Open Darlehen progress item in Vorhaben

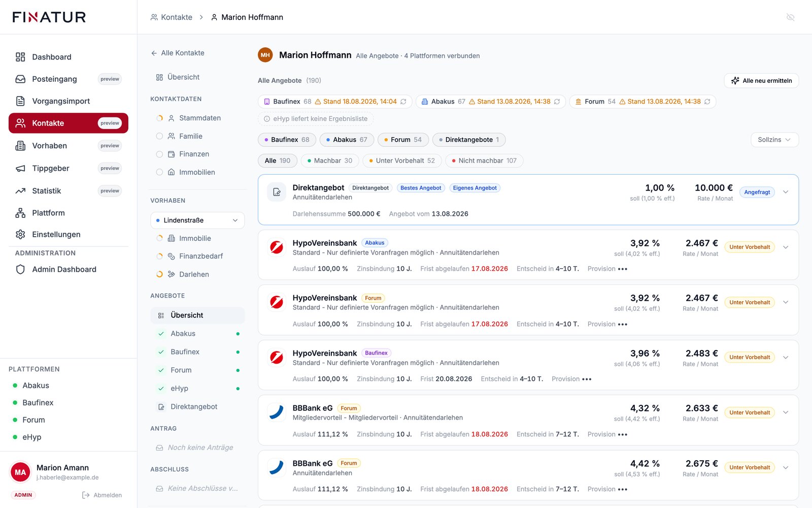coord(197,274)
